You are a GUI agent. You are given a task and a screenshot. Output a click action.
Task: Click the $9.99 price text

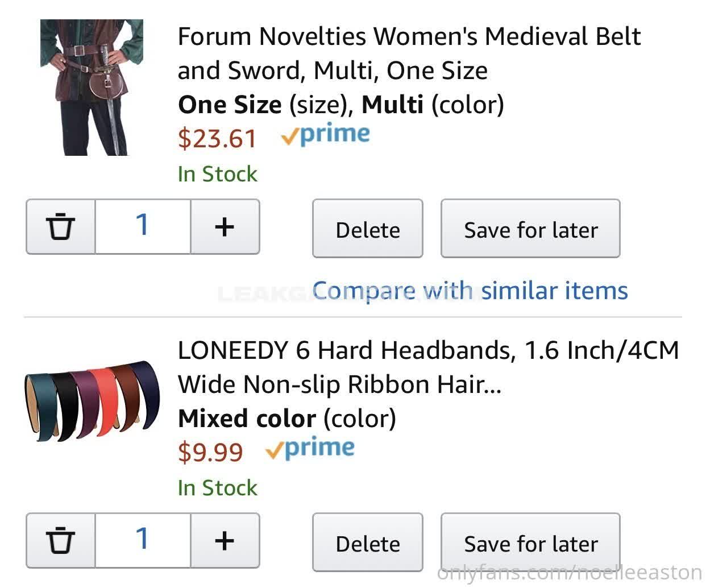pyautogui.click(x=210, y=452)
